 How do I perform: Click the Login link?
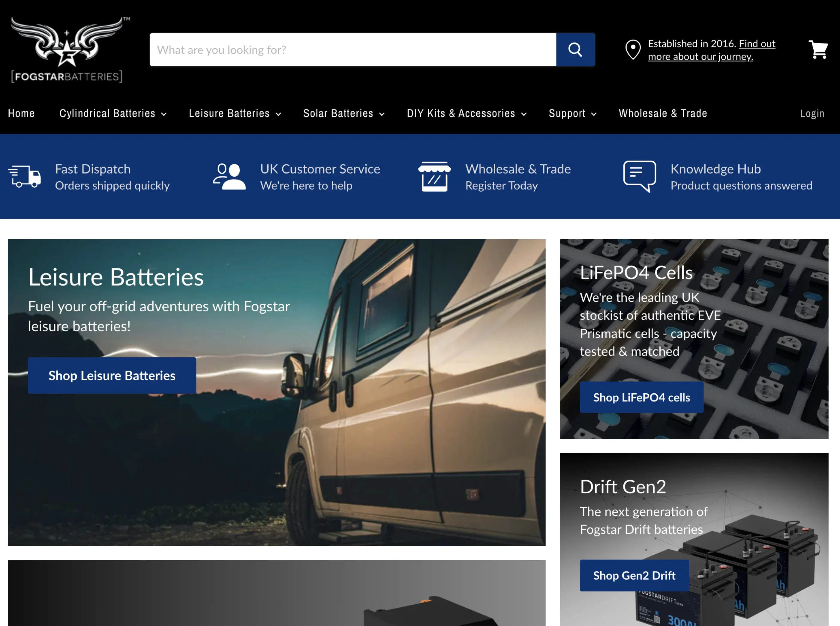(x=812, y=113)
